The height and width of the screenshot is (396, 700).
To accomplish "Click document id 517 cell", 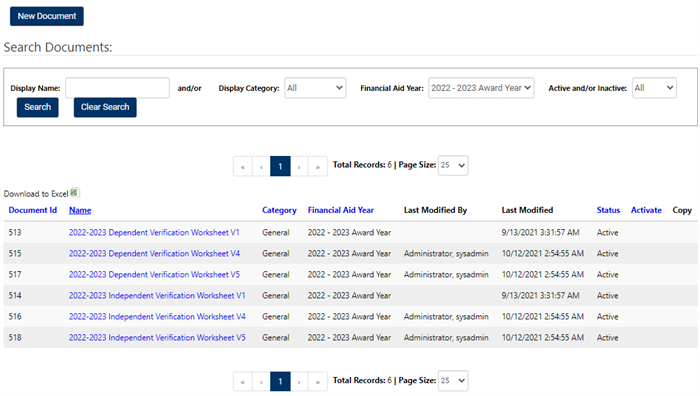I will (15, 275).
